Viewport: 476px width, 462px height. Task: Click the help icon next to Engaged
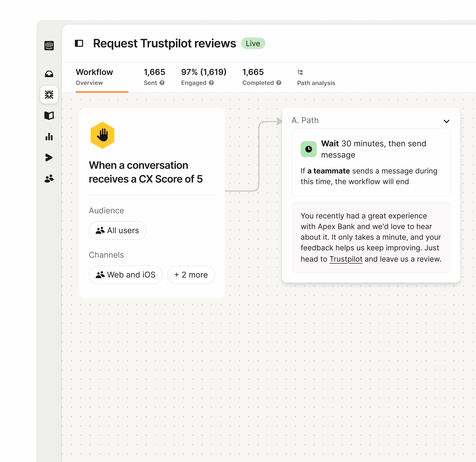click(212, 83)
